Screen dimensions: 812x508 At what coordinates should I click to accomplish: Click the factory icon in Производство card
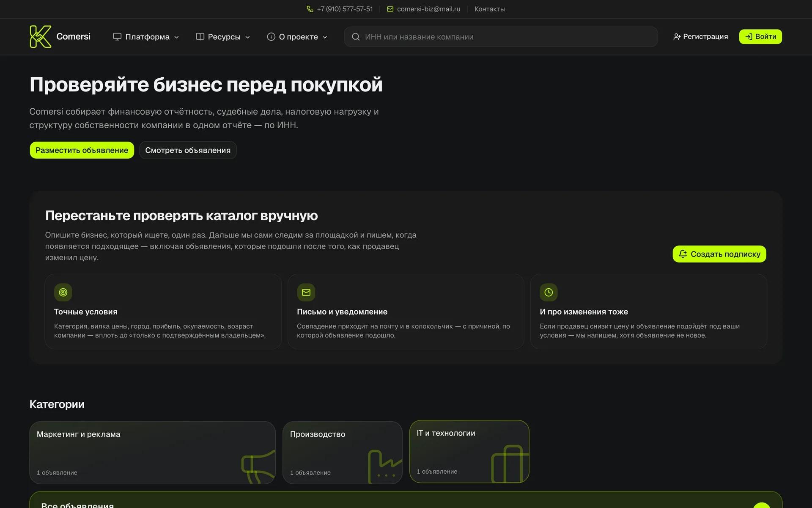point(385,467)
